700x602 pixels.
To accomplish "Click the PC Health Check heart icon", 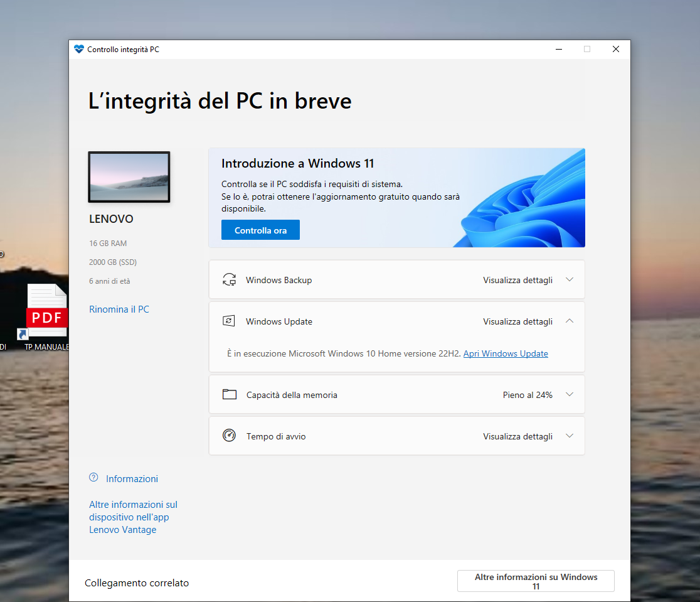I will (x=79, y=49).
